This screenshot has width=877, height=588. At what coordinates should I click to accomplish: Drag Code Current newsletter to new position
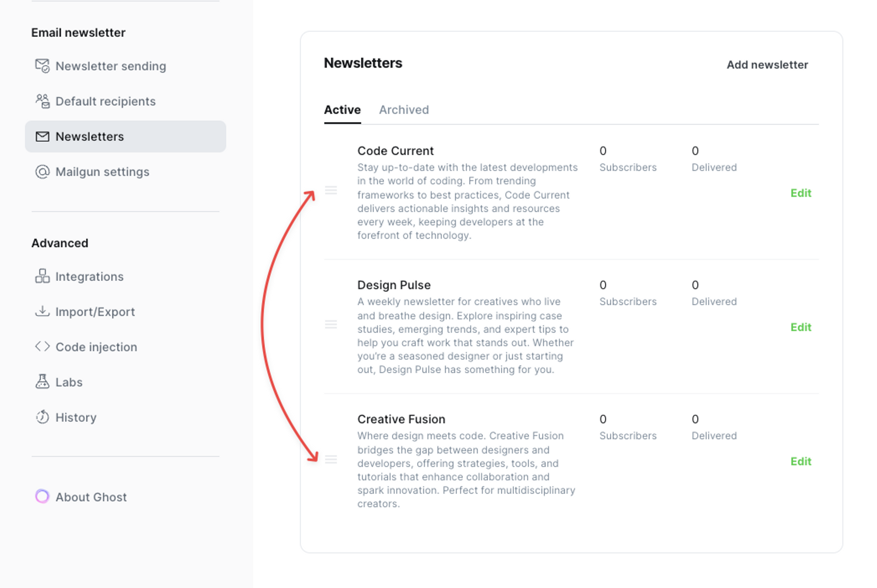[331, 191]
